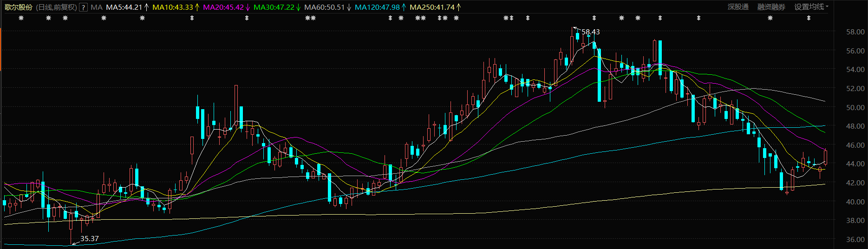Select the MA250:41.74 label
This screenshot has width=868, height=249.
pyautogui.click(x=432, y=7)
